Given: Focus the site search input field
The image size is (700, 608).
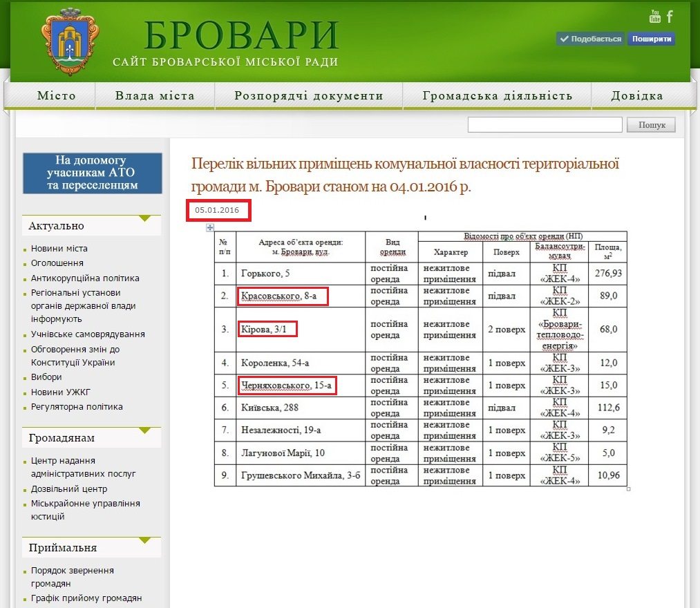Looking at the screenshot, I should [x=545, y=125].
